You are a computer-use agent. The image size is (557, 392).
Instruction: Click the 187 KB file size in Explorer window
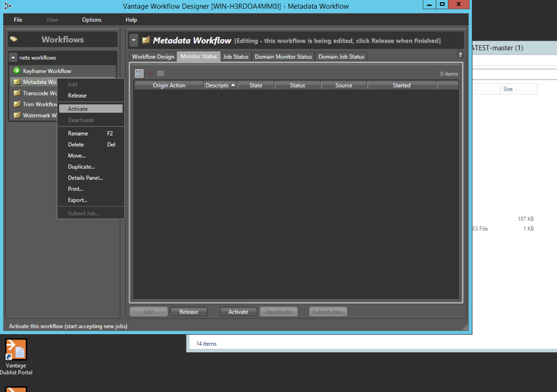(525, 219)
